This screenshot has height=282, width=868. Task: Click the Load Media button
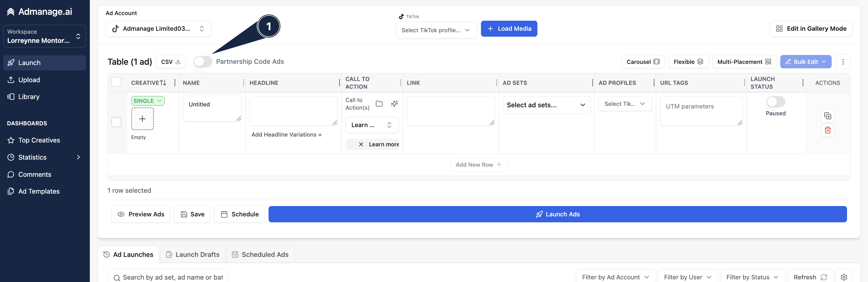(x=509, y=29)
